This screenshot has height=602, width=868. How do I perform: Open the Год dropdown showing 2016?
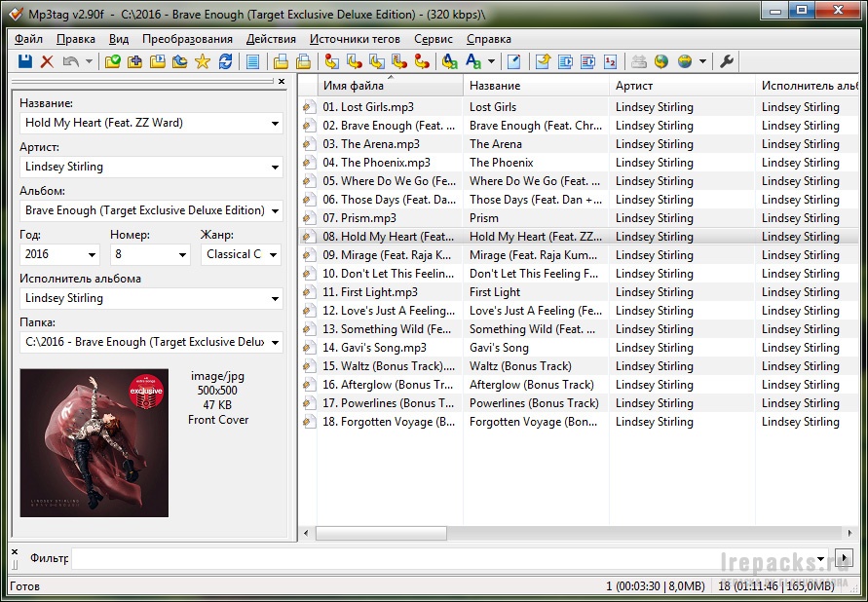pos(93,255)
